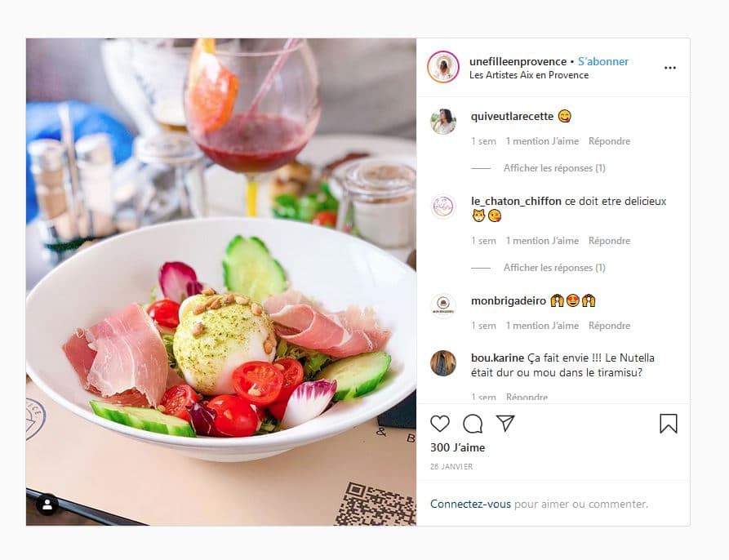This screenshot has height=560, width=729.
Task: Show tagged people icon on the photo
Action: [47, 504]
